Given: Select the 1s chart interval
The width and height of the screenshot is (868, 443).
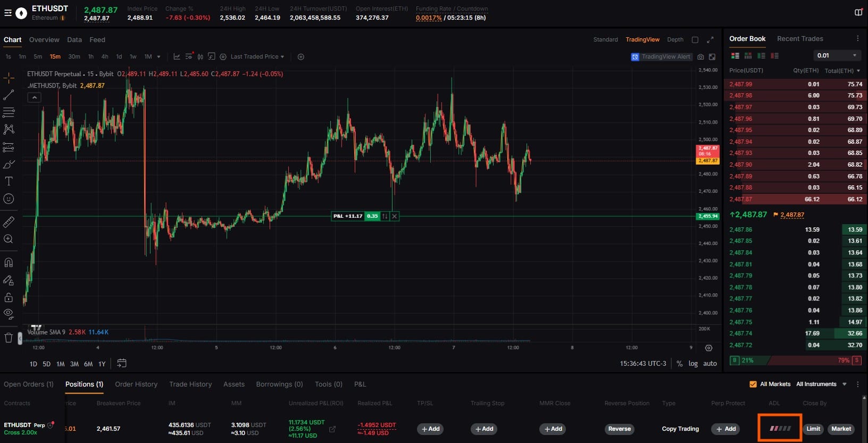Looking at the screenshot, I should click(x=8, y=56).
